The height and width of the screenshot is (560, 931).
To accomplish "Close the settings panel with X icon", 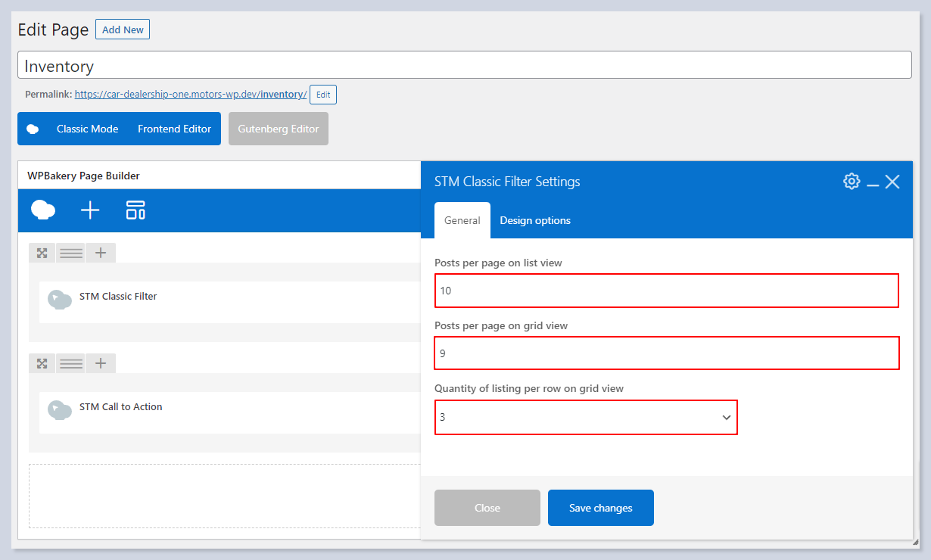I will click(892, 182).
